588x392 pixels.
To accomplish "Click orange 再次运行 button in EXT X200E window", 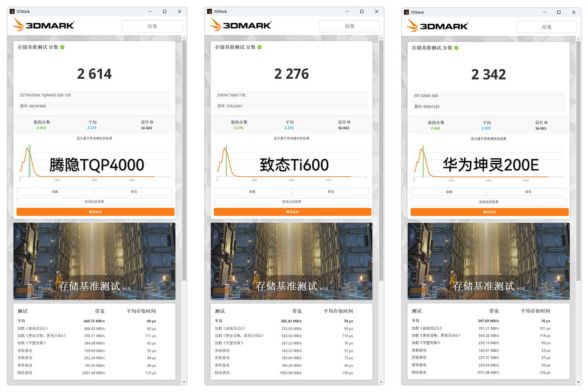I will 490,212.
